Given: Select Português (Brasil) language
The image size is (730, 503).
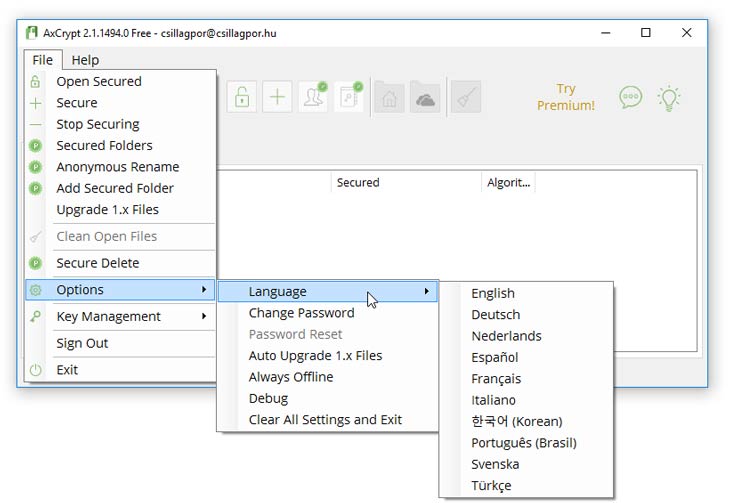Looking at the screenshot, I should tap(526, 443).
